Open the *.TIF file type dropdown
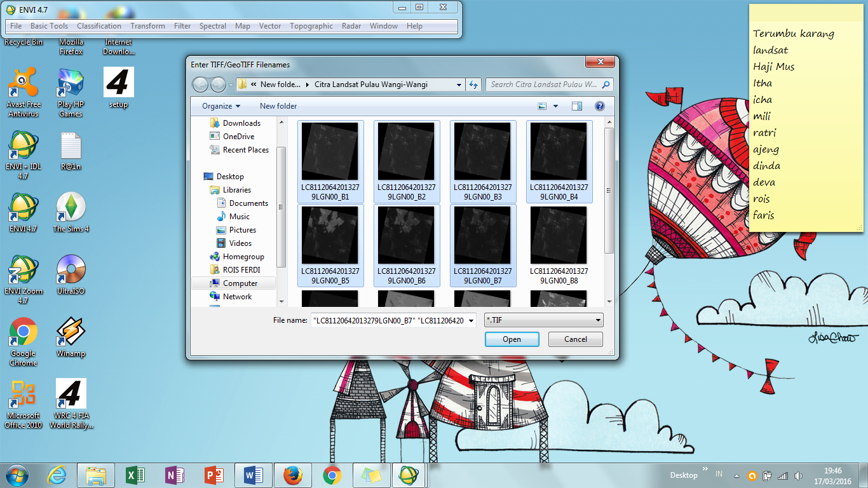 [x=543, y=320]
